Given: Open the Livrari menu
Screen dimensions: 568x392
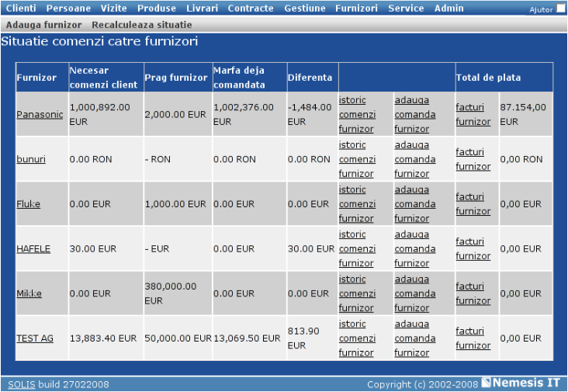Looking at the screenshot, I should [x=202, y=8].
